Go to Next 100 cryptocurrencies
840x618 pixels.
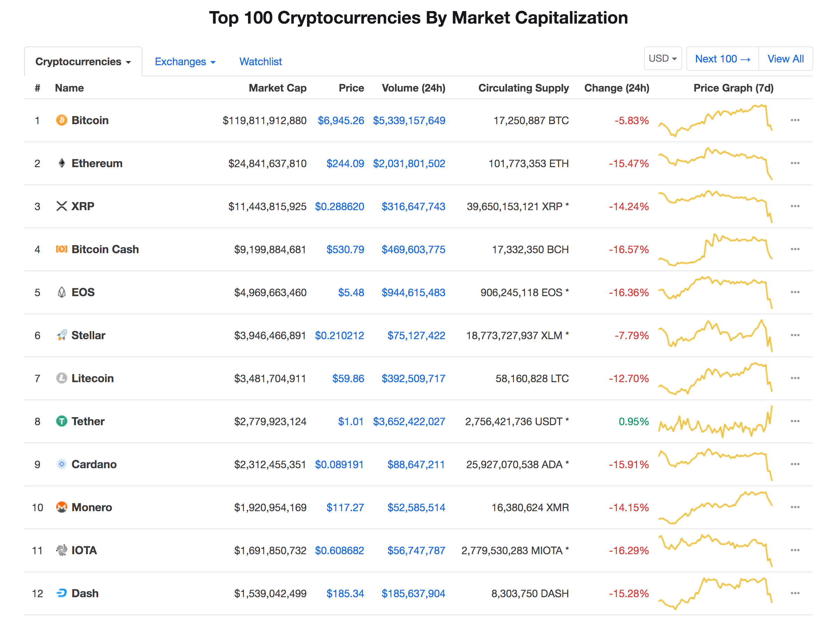pos(722,59)
